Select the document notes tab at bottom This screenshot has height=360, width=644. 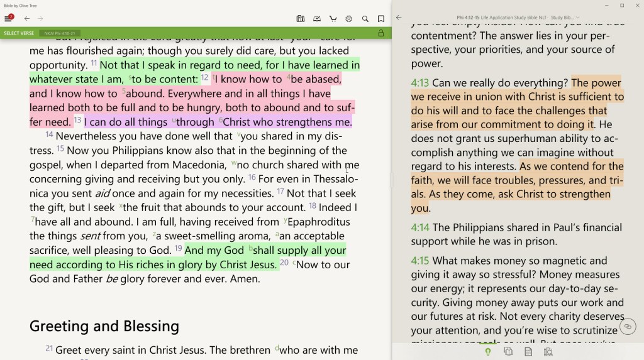tap(528, 352)
